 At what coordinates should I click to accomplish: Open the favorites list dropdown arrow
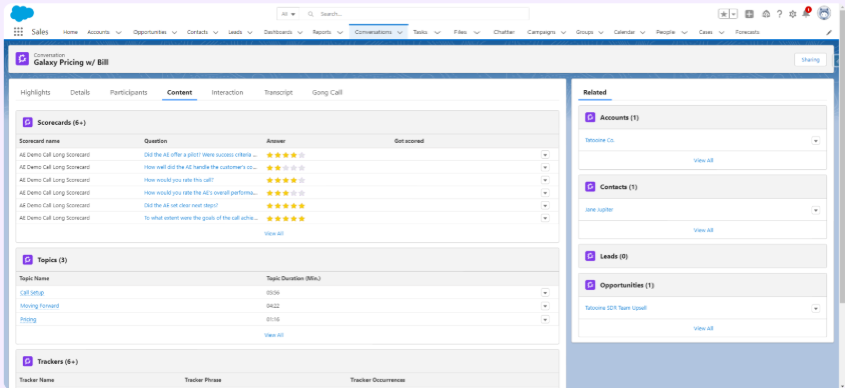coord(733,14)
